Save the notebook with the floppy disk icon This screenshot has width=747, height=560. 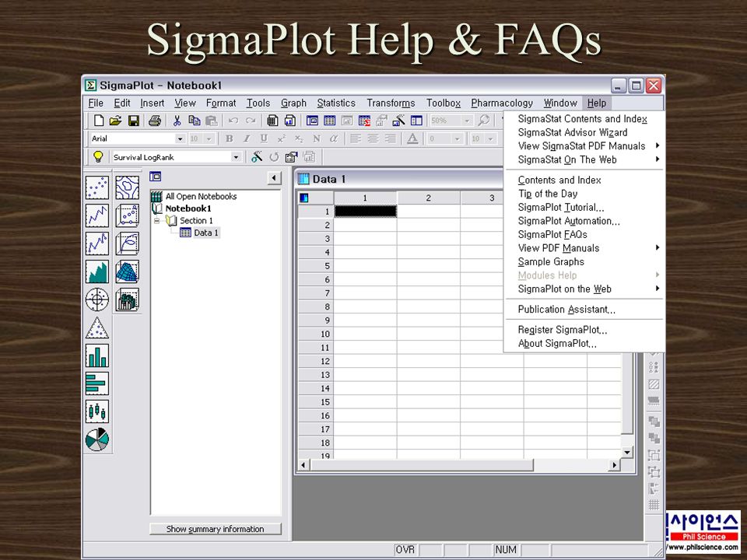tap(134, 121)
